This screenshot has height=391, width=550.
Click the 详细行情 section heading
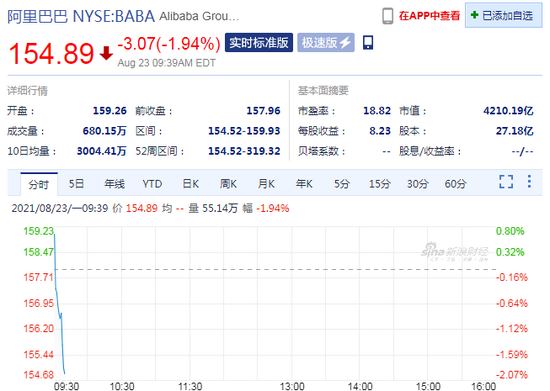[x=27, y=91]
